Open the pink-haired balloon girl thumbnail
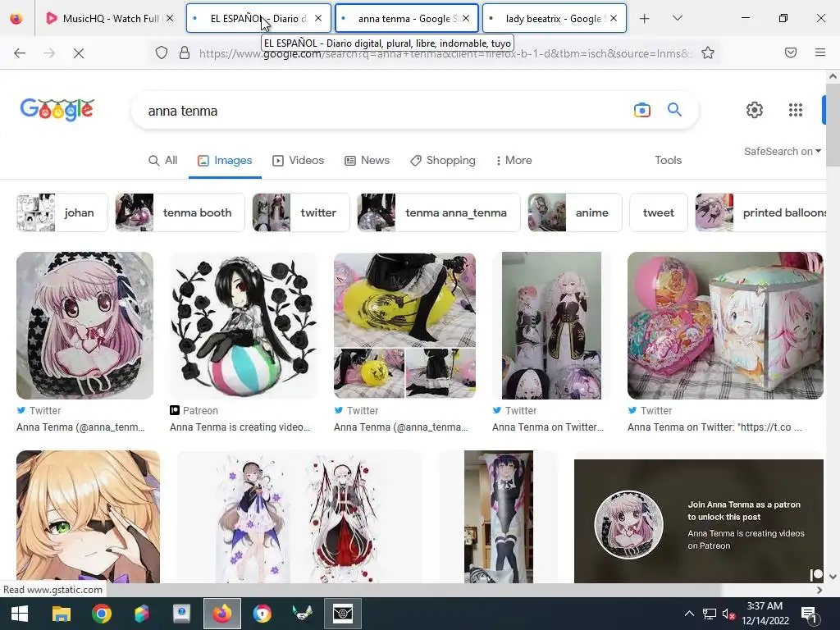840x630 pixels. pyautogui.click(x=84, y=326)
